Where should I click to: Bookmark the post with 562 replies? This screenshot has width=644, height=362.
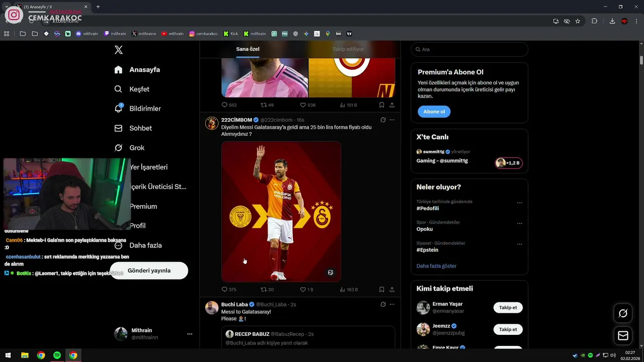point(381,105)
